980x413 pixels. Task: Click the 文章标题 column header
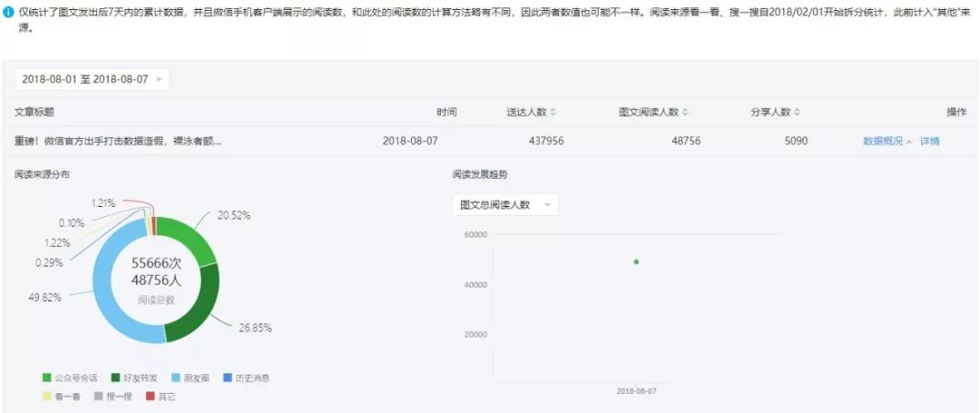tap(34, 113)
